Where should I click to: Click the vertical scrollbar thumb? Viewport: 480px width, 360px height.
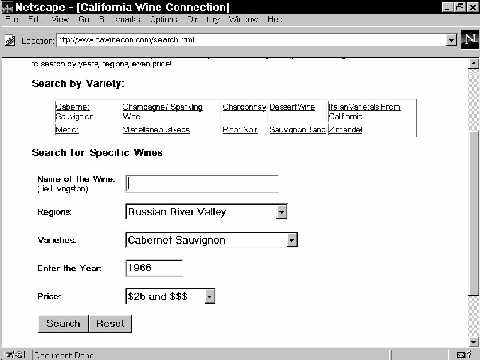click(x=473, y=213)
